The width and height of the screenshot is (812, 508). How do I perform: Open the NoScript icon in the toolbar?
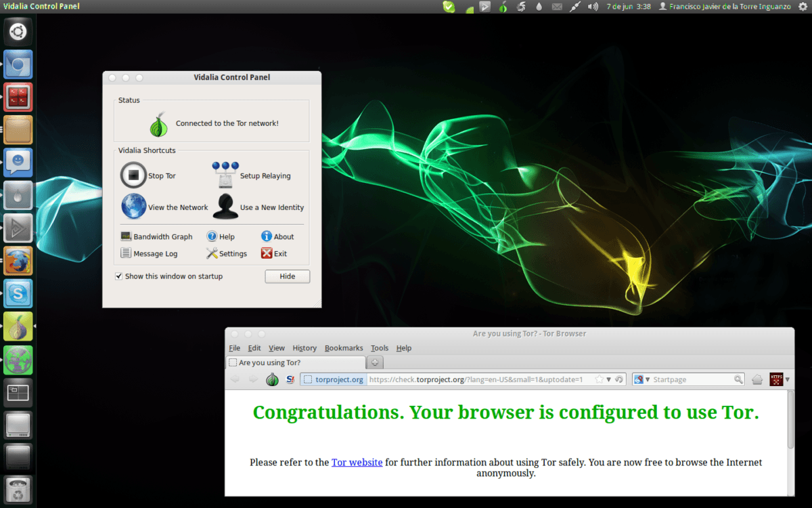click(x=290, y=379)
